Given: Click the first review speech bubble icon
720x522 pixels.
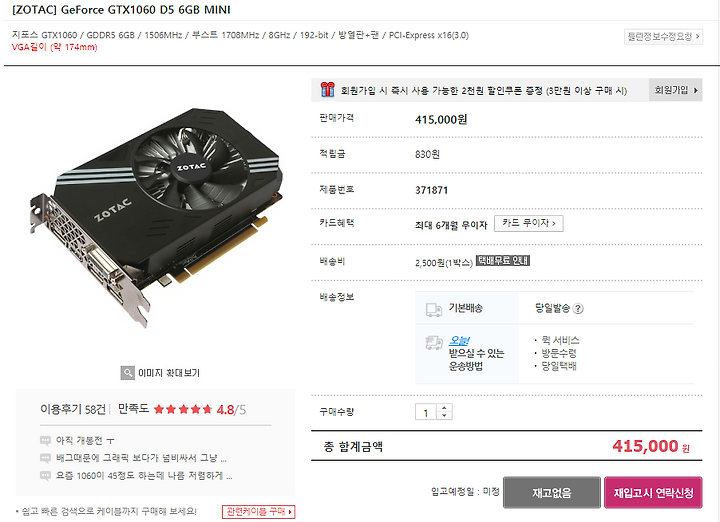Looking at the screenshot, I should pos(45,441).
